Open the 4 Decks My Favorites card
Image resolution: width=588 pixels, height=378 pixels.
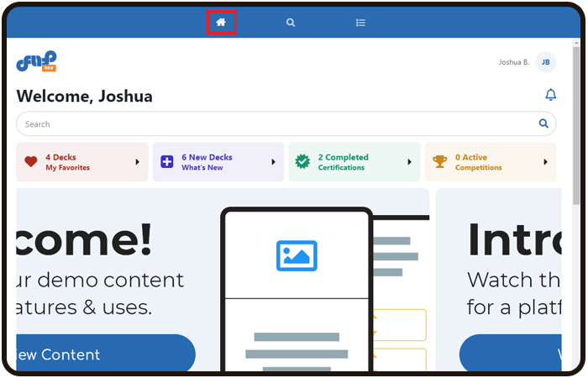[x=82, y=162]
